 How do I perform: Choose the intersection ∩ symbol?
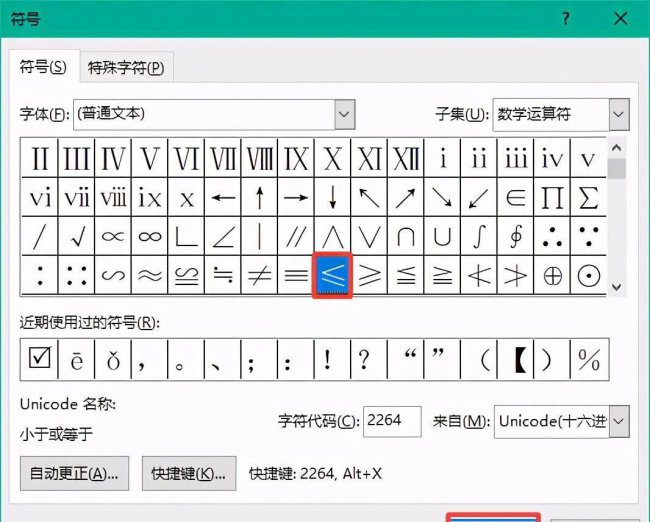click(406, 236)
